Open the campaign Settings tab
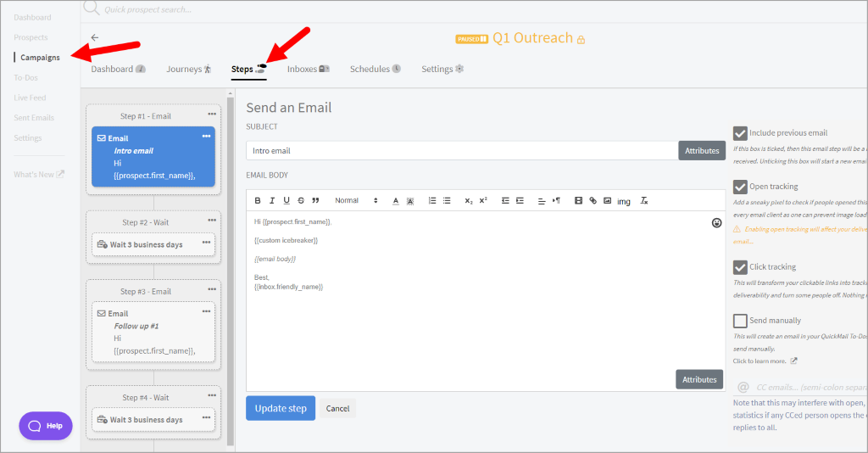 442,70
